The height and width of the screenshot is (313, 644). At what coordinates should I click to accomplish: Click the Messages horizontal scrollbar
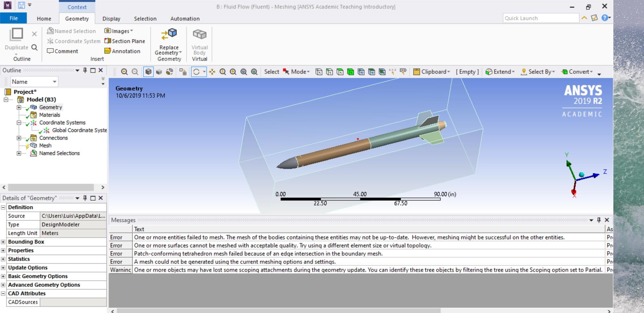(x=278, y=311)
